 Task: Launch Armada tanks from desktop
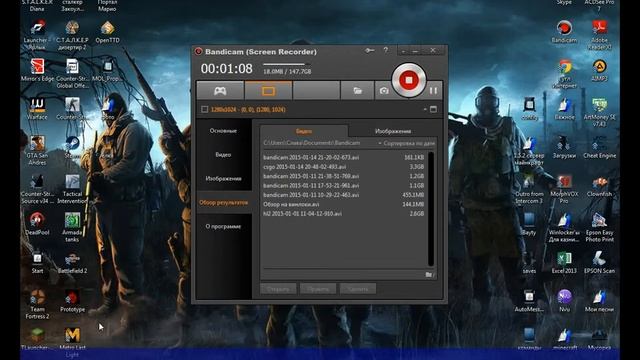[x=72, y=227]
